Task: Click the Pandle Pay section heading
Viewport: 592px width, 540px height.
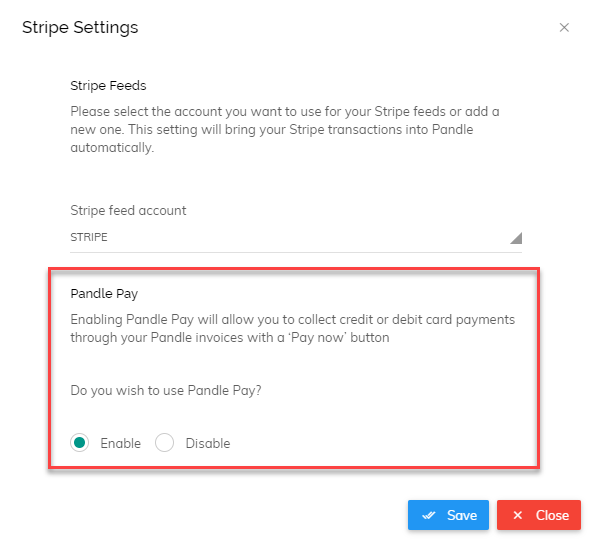Action: [104, 294]
